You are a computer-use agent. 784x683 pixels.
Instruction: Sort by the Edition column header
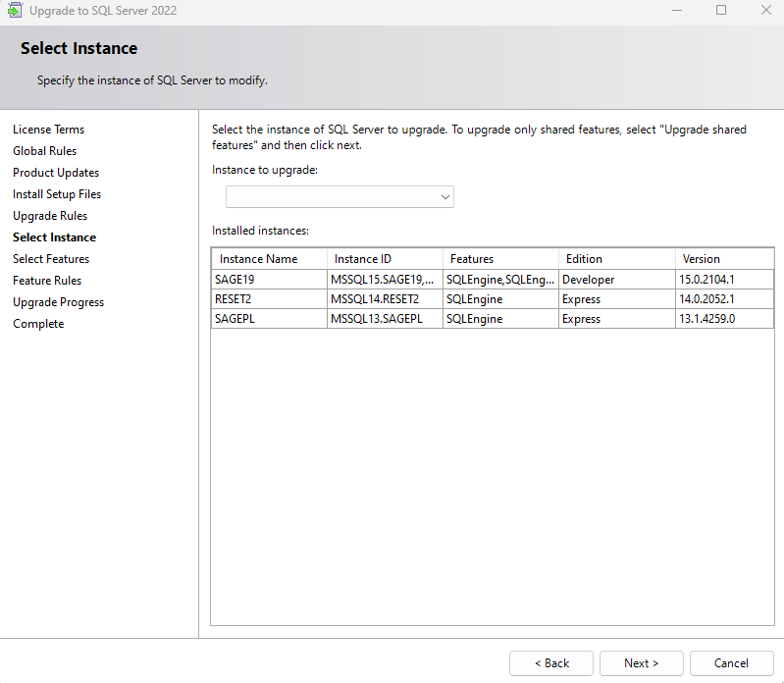(617, 259)
